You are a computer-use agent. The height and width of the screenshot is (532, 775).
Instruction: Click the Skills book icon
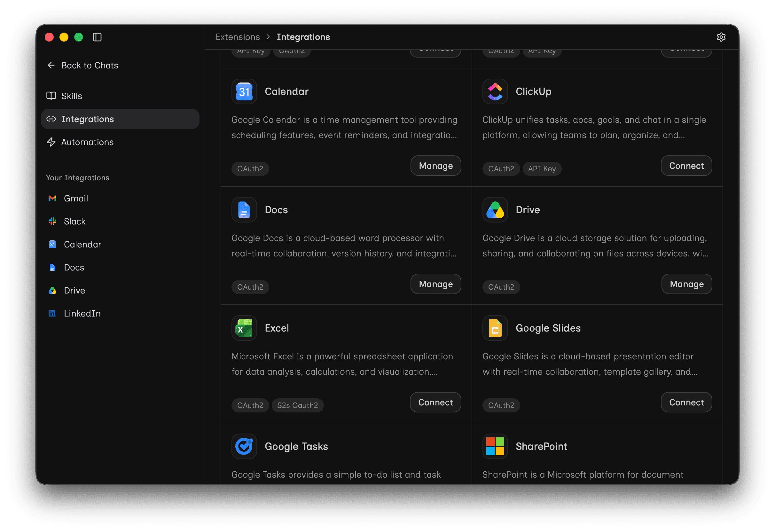51,96
